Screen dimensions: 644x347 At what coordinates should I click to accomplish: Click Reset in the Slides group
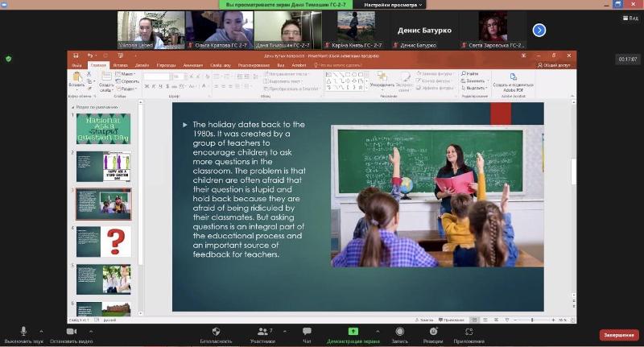(127, 81)
